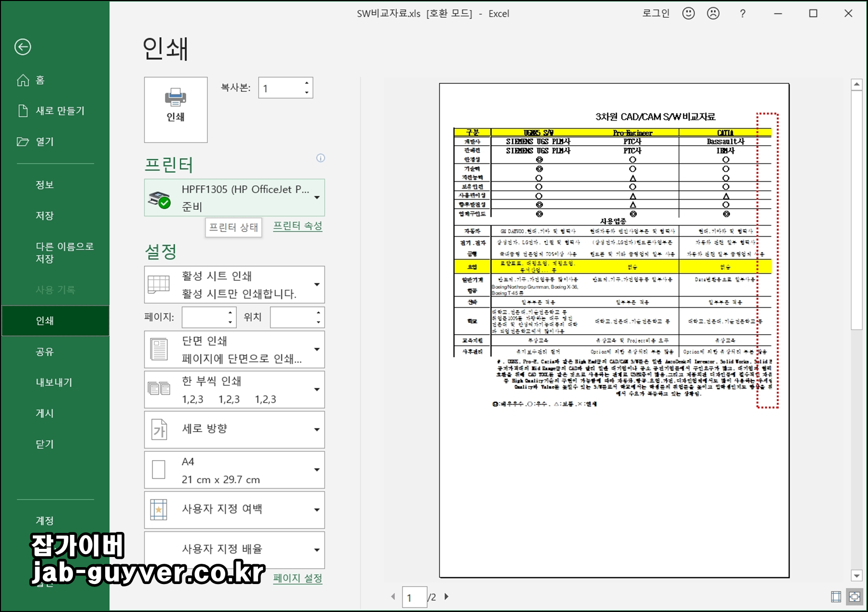Open the 사용자 지정 배율 scaling dropdown

234,550
